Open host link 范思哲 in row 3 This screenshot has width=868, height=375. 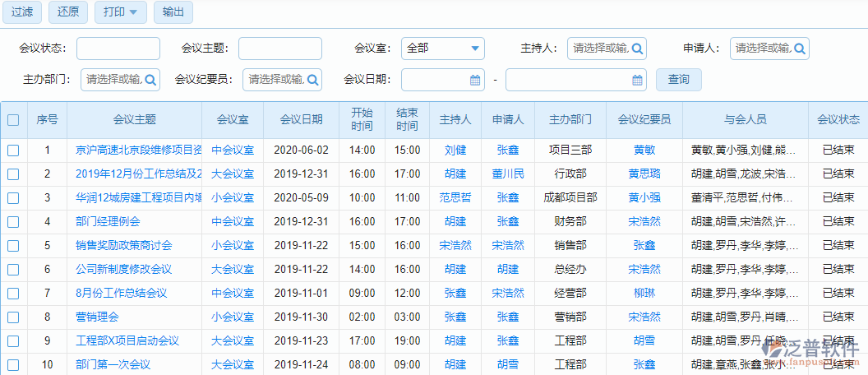pyautogui.click(x=455, y=197)
